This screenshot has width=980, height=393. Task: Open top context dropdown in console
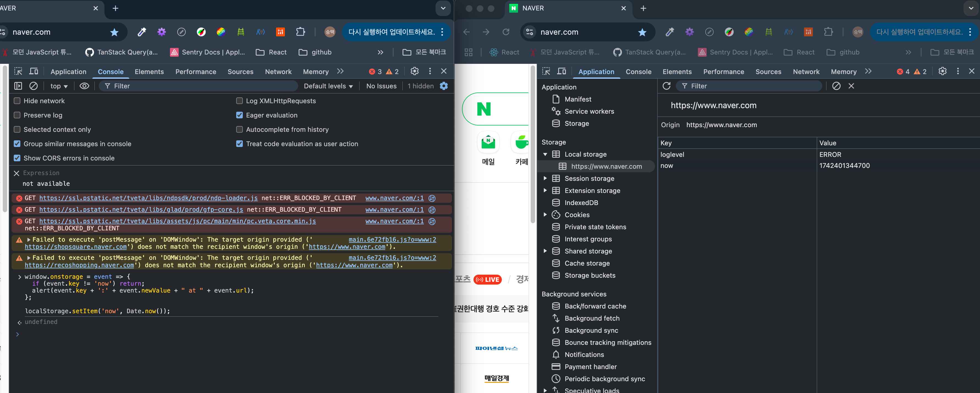click(x=59, y=86)
